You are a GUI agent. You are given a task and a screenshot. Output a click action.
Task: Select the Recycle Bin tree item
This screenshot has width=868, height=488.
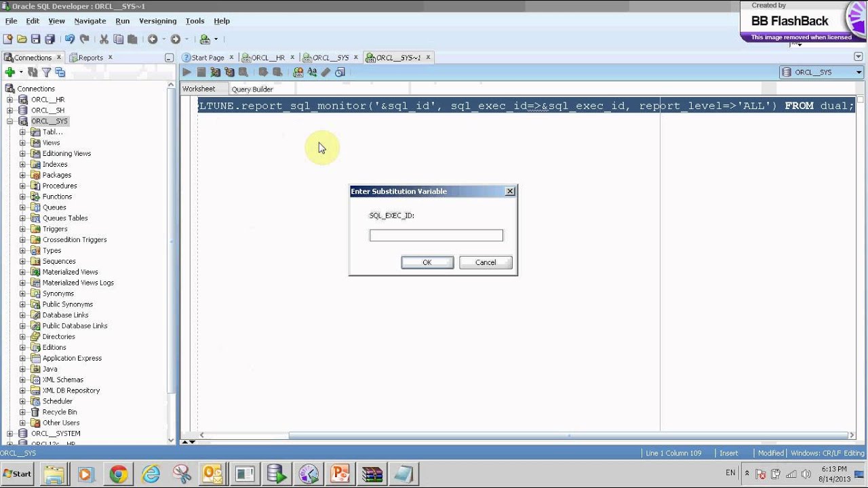[x=60, y=412]
